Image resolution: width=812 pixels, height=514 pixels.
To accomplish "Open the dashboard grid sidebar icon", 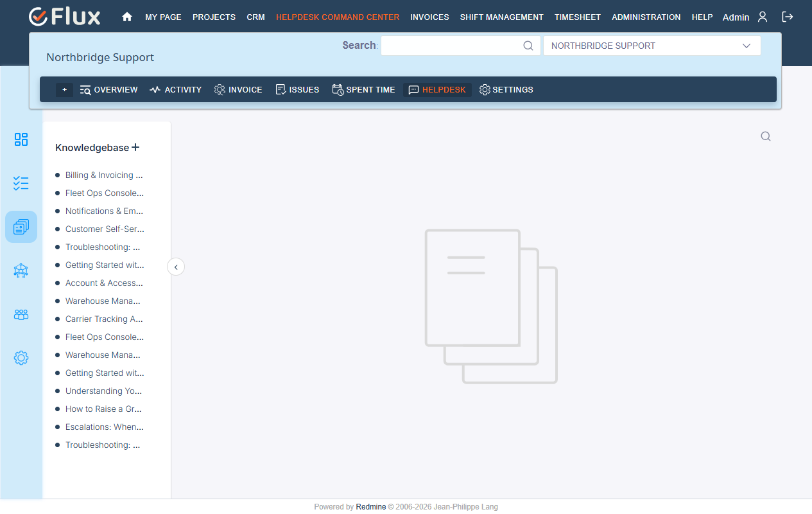I will coord(21,139).
